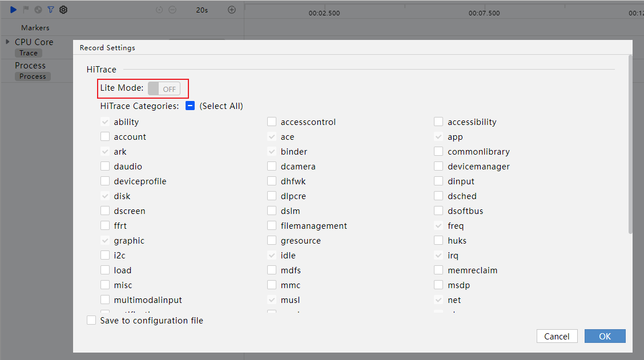644x360 pixels.
Task: Click the flag marker icon in toolbar
Action: pyautogui.click(x=26, y=10)
